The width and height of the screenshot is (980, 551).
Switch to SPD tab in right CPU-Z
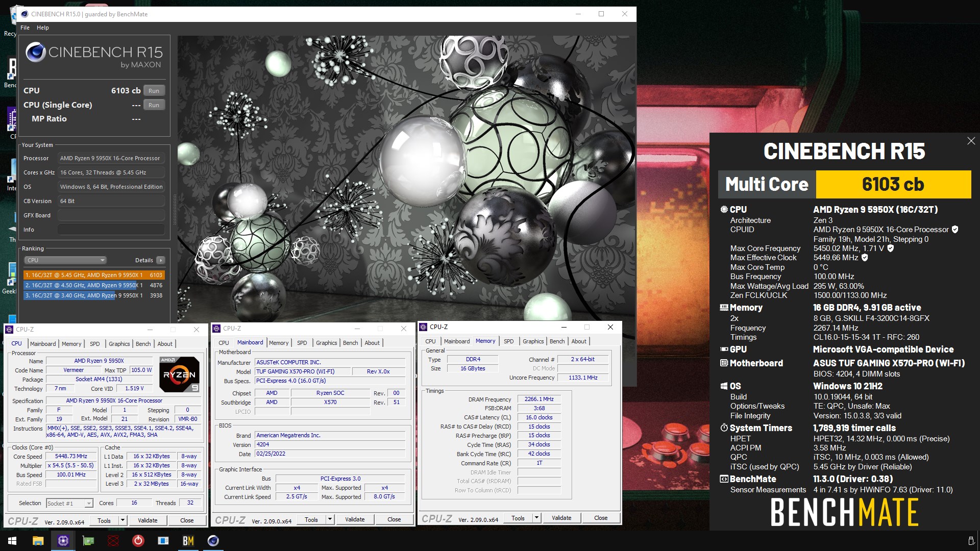coord(509,341)
